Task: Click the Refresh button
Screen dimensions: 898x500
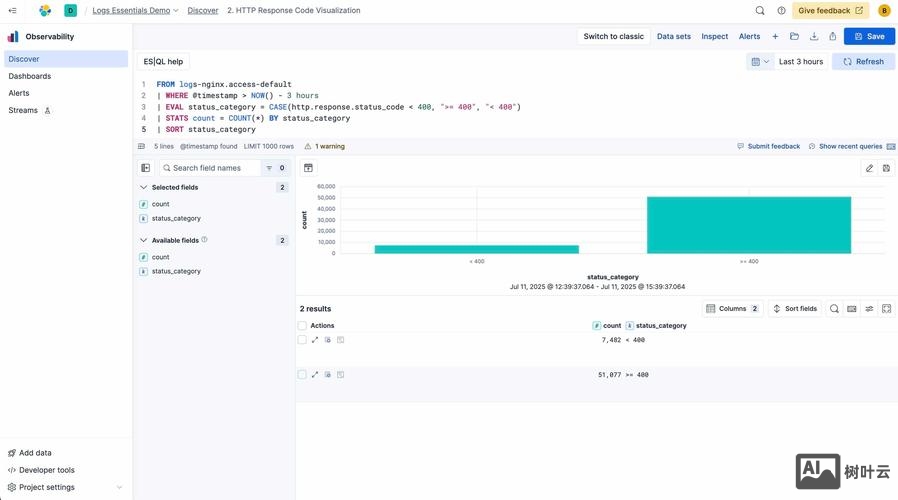Action: click(x=863, y=61)
